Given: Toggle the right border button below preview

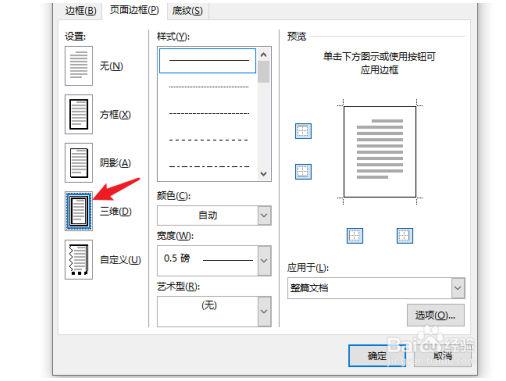Looking at the screenshot, I should [x=405, y=236].
